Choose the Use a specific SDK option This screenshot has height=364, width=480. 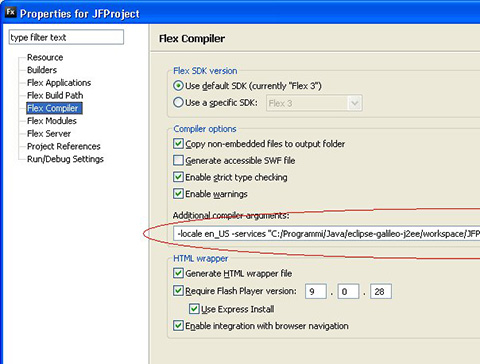[178, 102]
